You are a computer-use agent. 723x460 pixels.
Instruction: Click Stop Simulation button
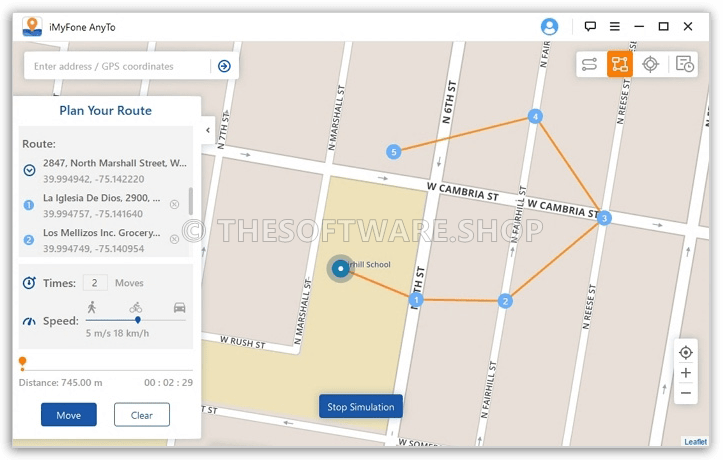tap(361, 407)
